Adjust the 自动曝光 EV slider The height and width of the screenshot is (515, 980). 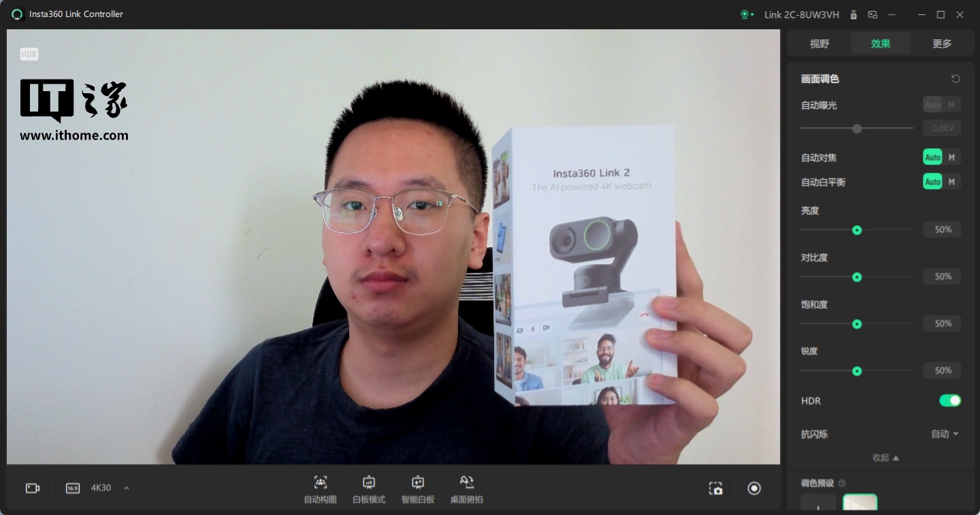pyautogui.click(x=857, y=128)
